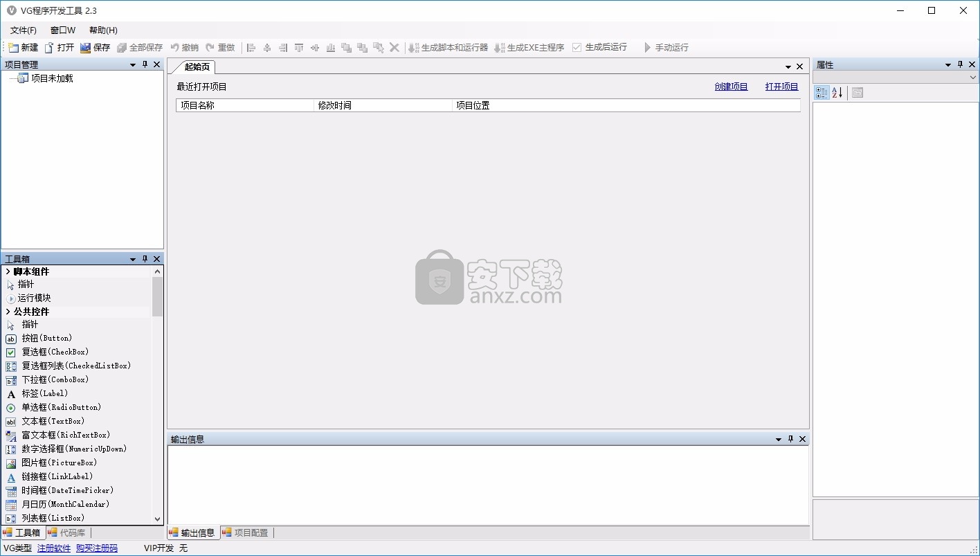Click the toolbox scrollbar down arrow

pos(157,519)
